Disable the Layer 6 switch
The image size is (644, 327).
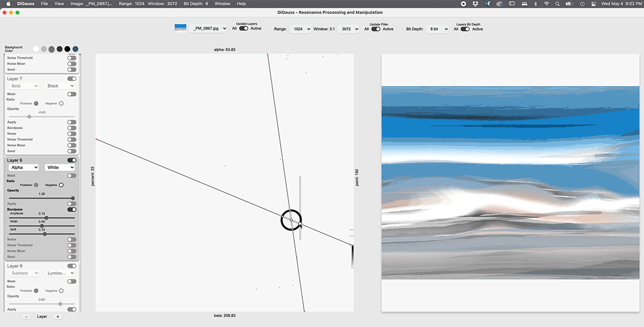pyautogui.click(x=71, y=160)
